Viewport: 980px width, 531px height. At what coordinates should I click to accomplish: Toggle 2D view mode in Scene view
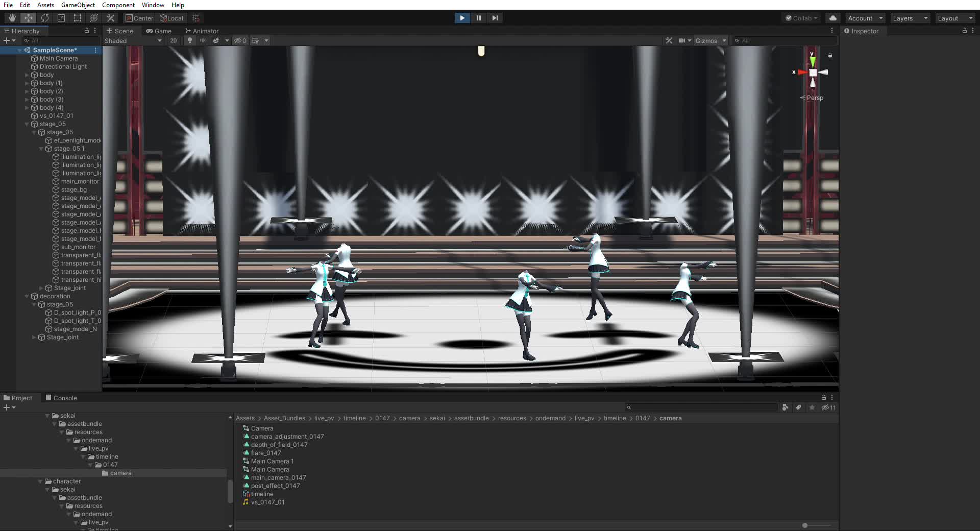click(174, 40)
